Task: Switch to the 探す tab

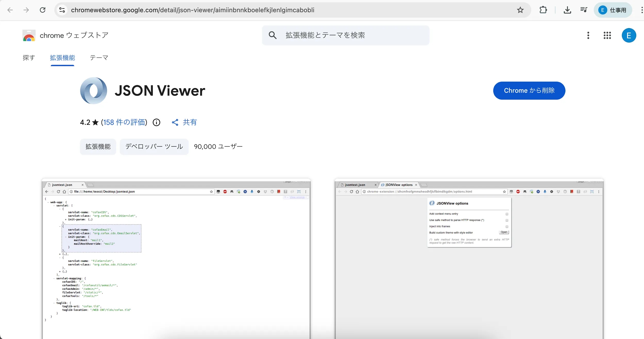Action: point(29,58)
